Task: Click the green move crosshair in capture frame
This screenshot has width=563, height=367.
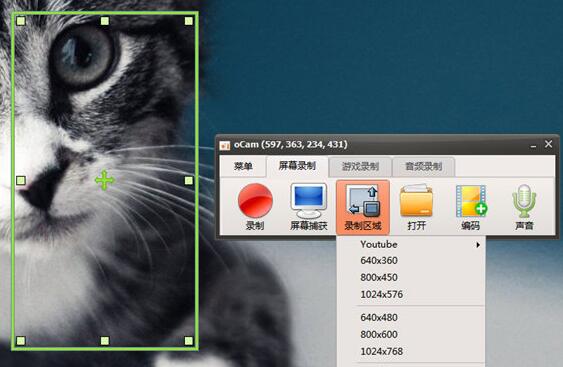Action: pyautogui.click(x=104, y=180)
